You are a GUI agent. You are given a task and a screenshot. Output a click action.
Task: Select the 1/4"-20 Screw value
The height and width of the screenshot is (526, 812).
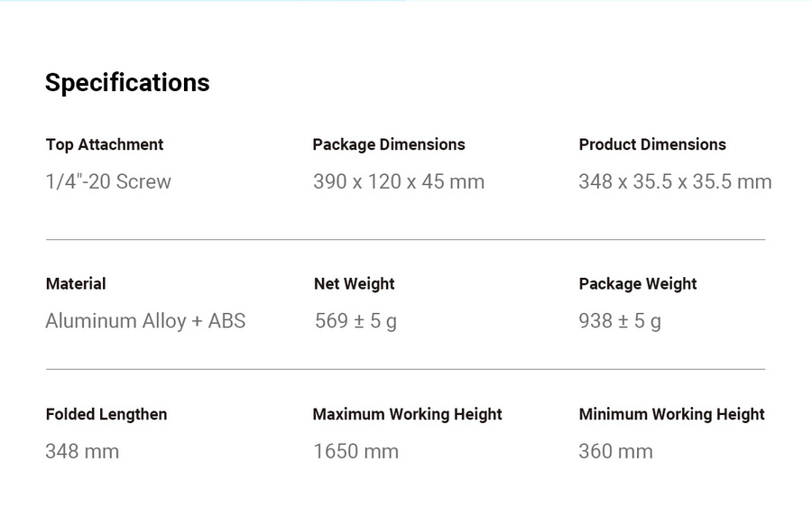[x=108, y=181]
